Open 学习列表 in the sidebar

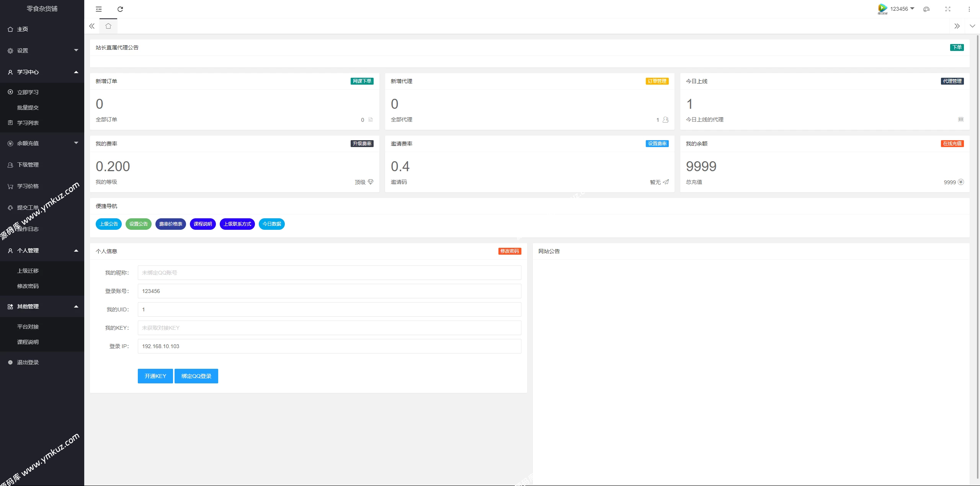tap(28, 123)
